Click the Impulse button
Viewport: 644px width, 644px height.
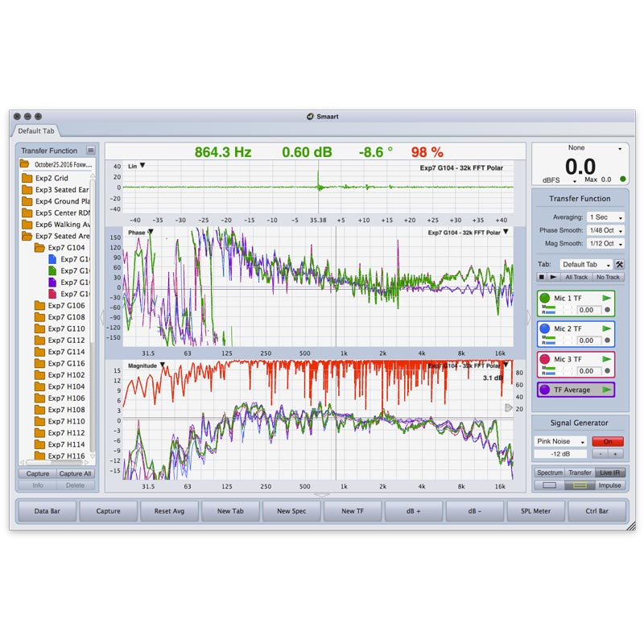click(610, 485)
